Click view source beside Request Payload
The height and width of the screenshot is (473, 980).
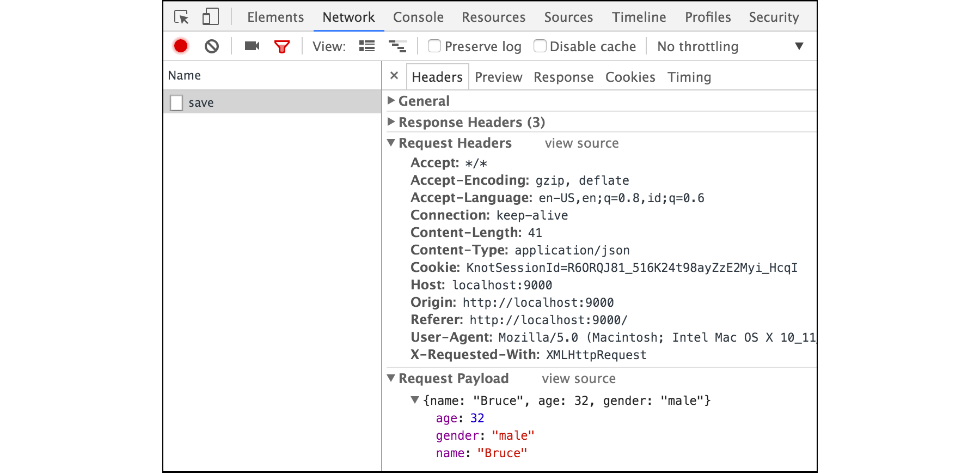pos(579,379)
